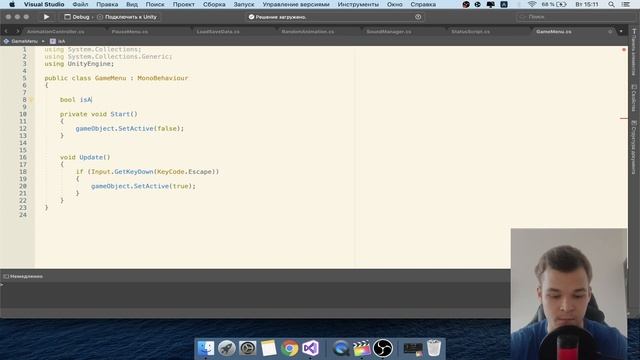This screenshot has height=360, width=640.
Task: Select the GameMenu.cs tab
Action: [553, 31]
